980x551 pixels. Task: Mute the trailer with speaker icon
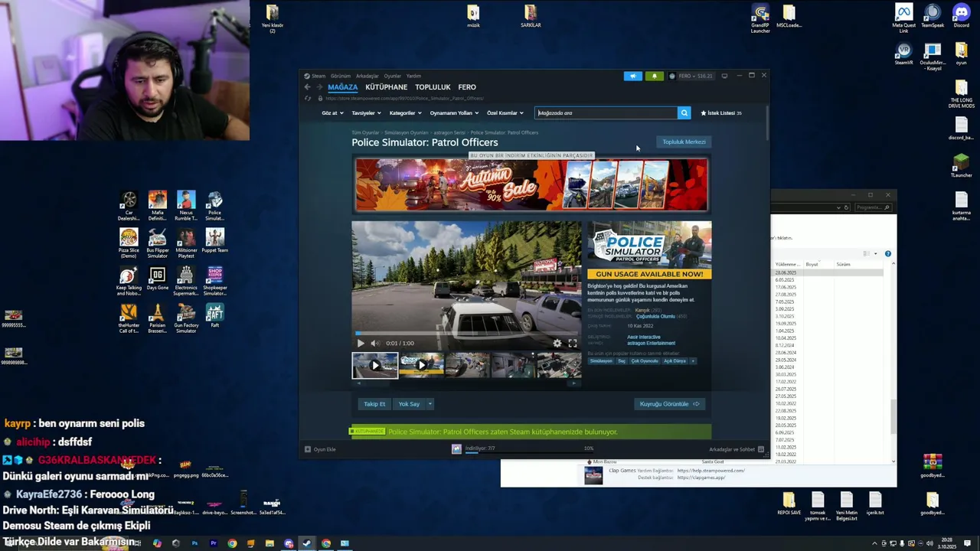click(x=374, y=343)
